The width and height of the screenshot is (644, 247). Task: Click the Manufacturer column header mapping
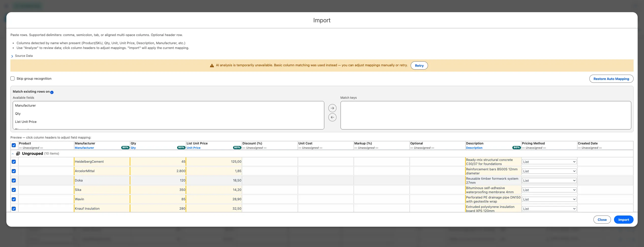(x=102, y=145)
